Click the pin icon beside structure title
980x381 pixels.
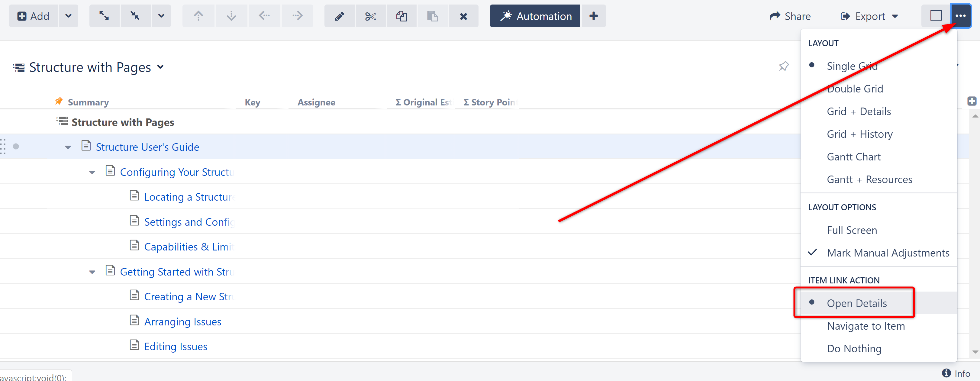783,66
